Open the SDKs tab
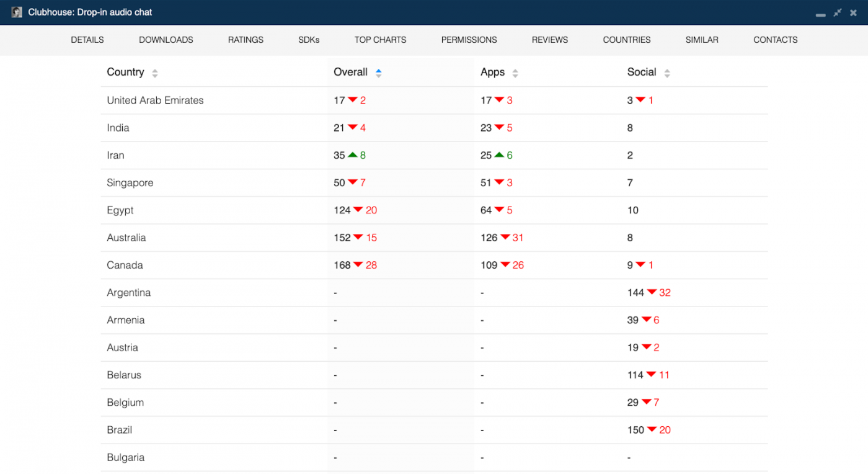868x474 pixels. coord(309,40)
